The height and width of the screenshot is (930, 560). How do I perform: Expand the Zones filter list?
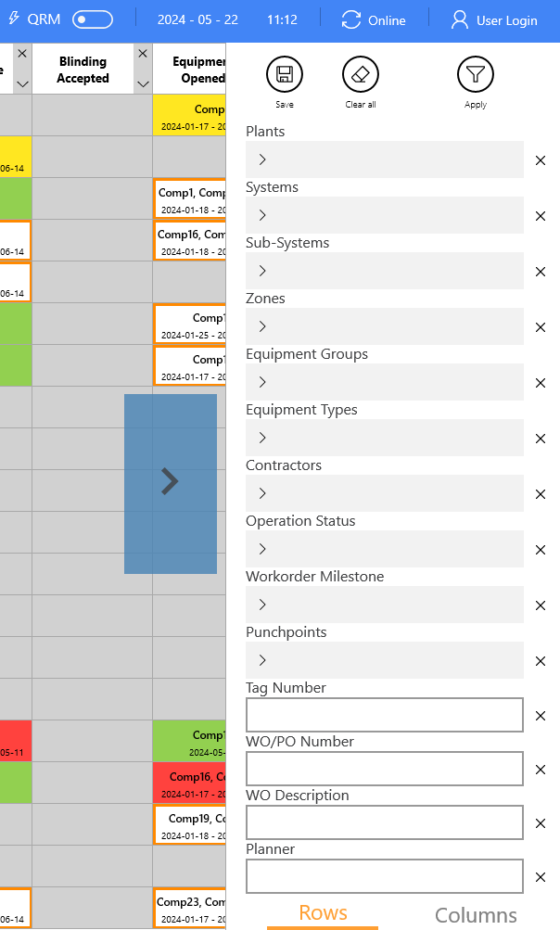(x=262, y=326)
